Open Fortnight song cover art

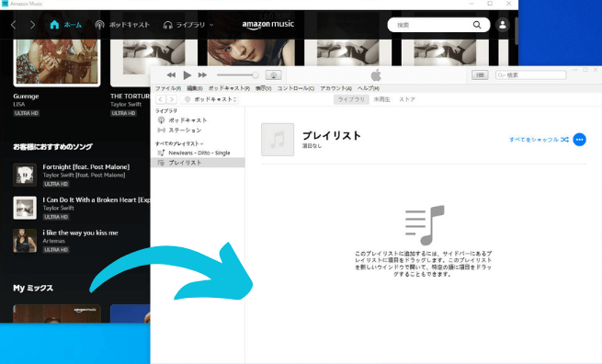tap(25, 175)
